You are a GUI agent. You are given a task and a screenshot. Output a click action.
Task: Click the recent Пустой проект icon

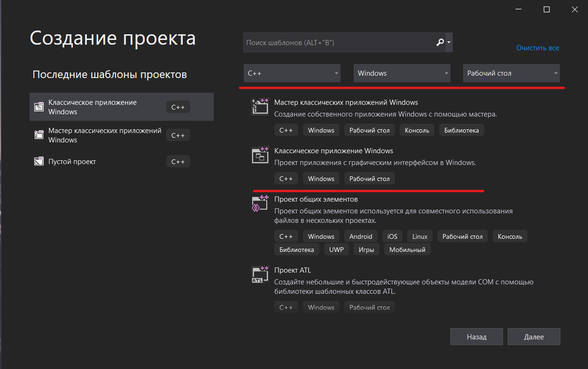point(39,161)
